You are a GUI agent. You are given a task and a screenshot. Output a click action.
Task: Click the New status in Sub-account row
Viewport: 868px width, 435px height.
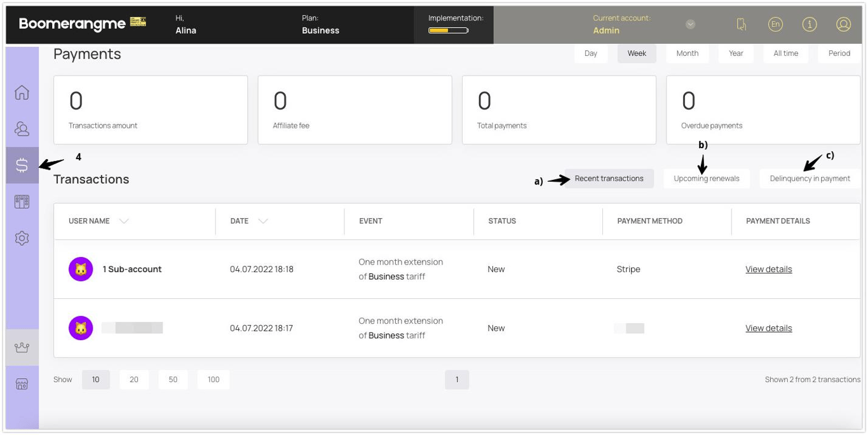click(496, 269)
